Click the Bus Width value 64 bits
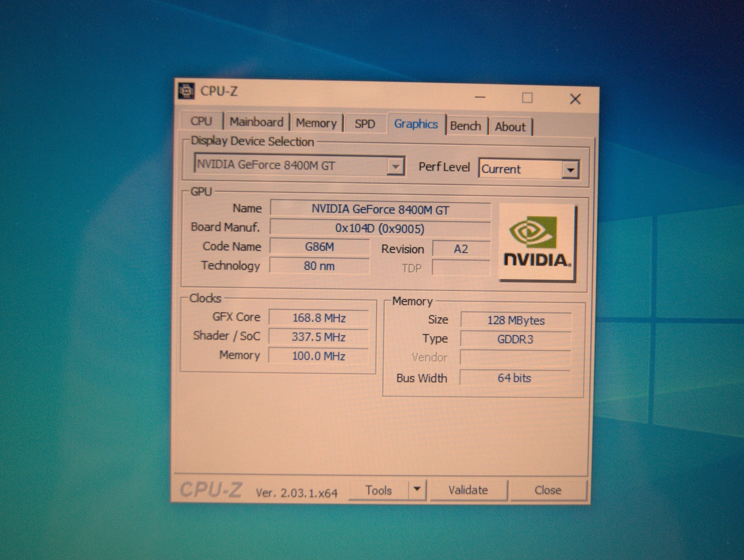 point(515,378)
